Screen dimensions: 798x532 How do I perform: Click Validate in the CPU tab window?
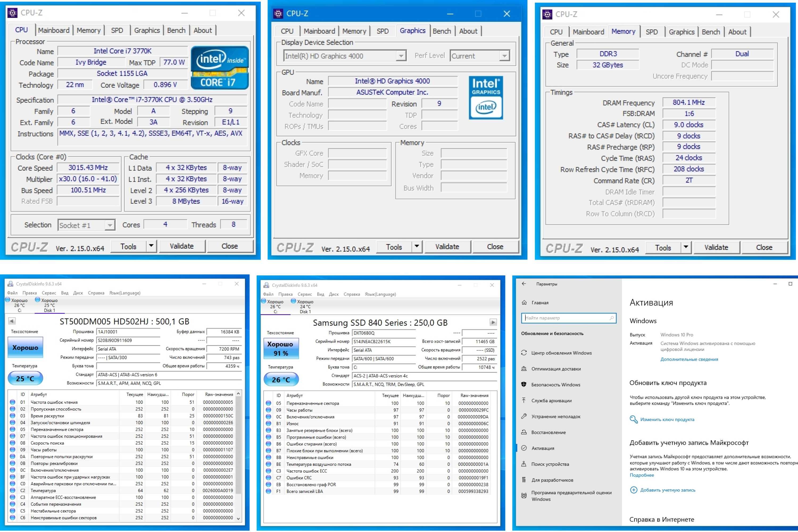click(182, 246)
